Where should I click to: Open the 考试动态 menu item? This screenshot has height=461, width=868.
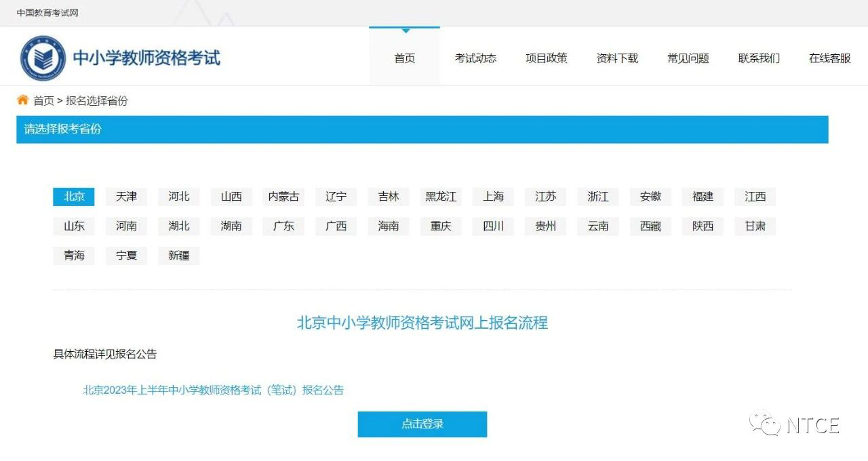tap(475, 58)
